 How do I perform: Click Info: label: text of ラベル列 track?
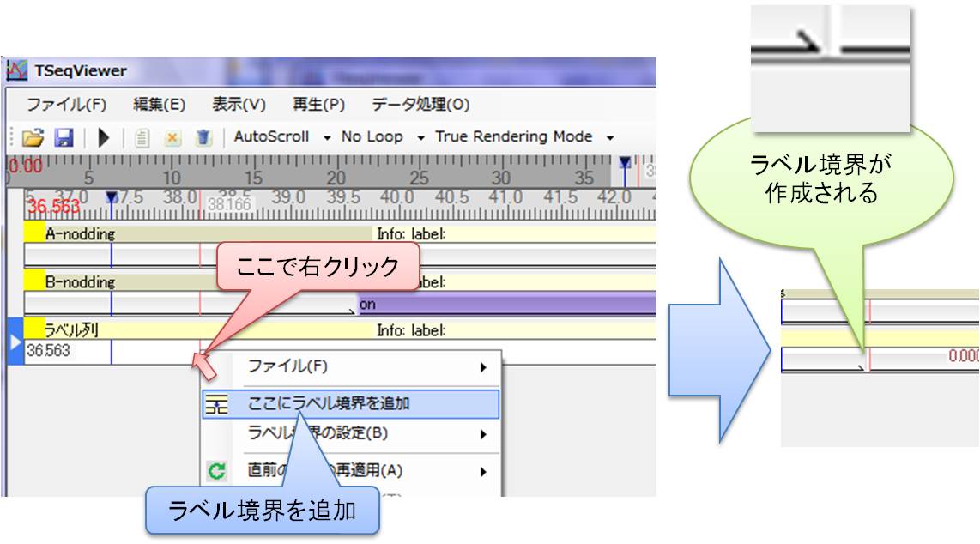coord(411,330)
